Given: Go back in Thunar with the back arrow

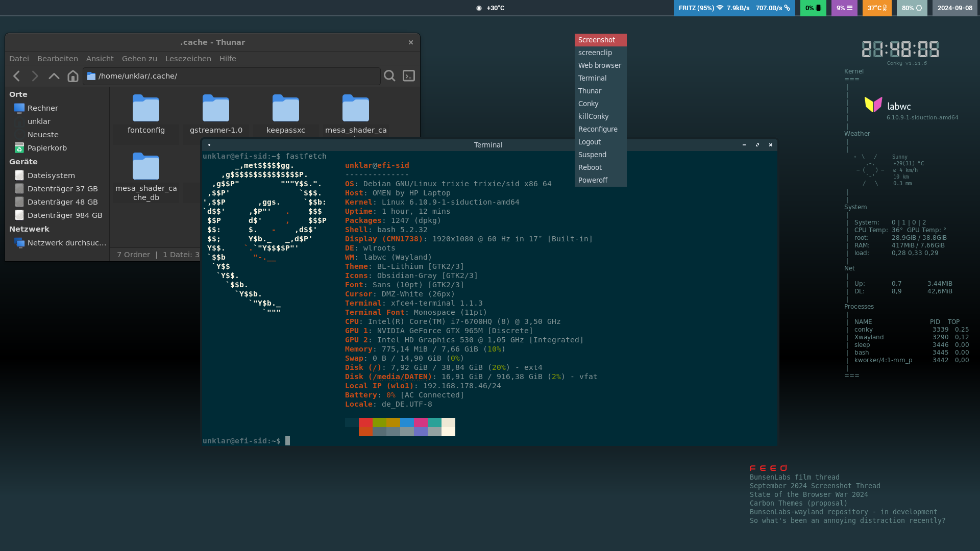Looking at the screenshot, I should tap(16, 76).
